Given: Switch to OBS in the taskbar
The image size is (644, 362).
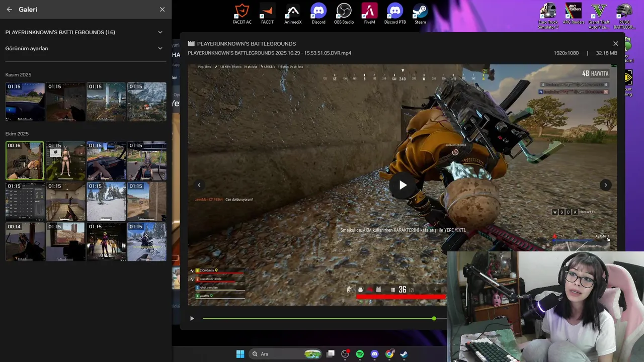Looking at the screenshot, I should 345,354.
